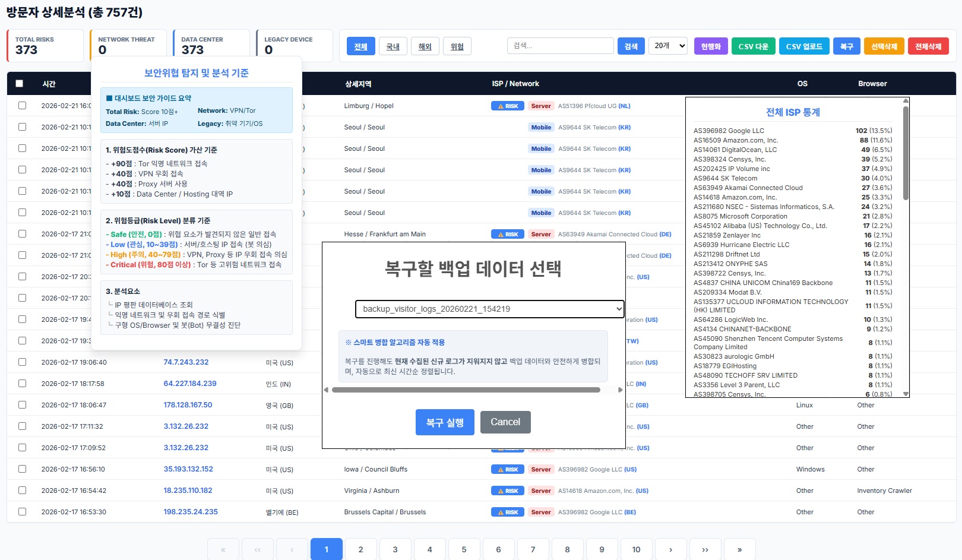Click horizontal scrollbar in backup dialog

[x=466, y=390]
